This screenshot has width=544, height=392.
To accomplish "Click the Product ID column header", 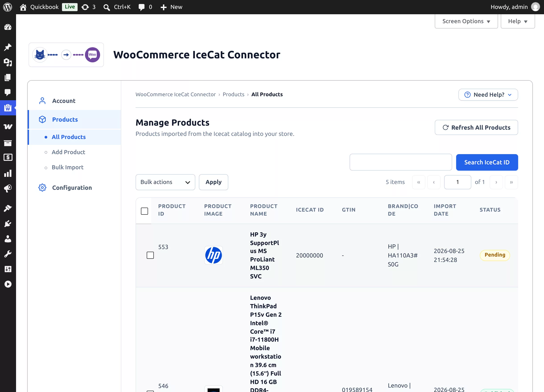I will 172,210.
